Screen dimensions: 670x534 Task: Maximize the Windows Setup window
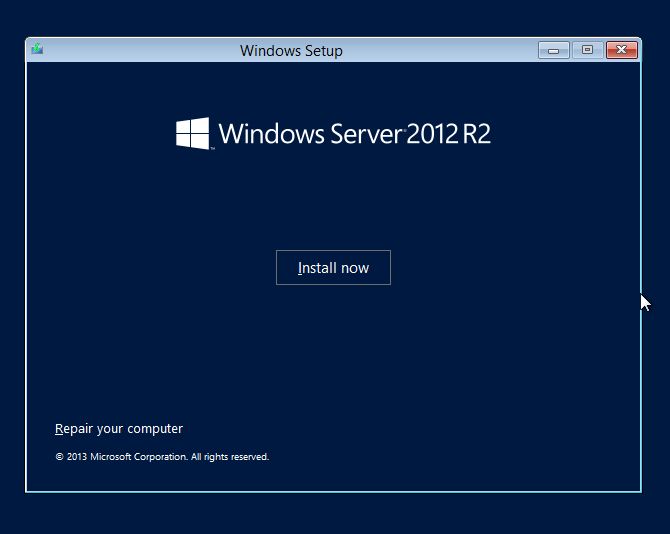click(x=588, y=50)
